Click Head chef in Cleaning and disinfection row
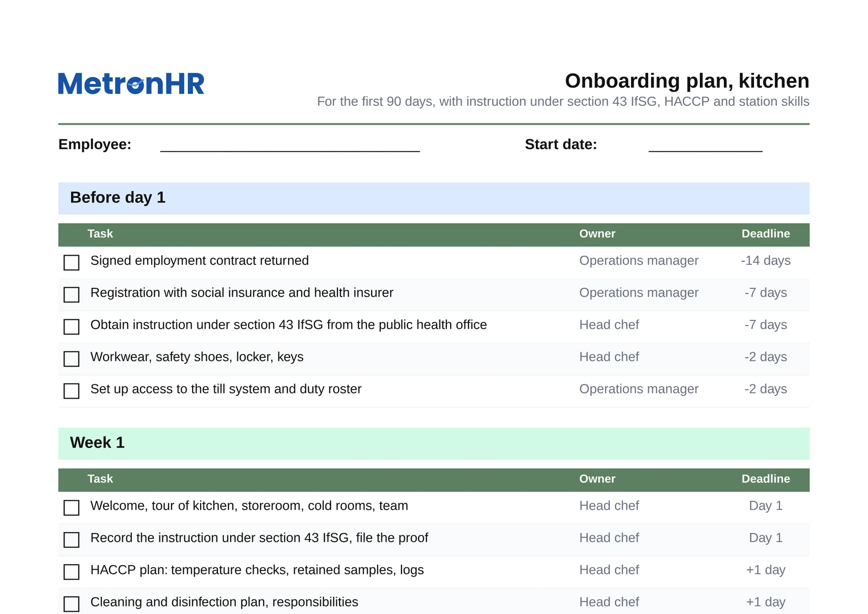868x614 pixels. click(609, 602)
